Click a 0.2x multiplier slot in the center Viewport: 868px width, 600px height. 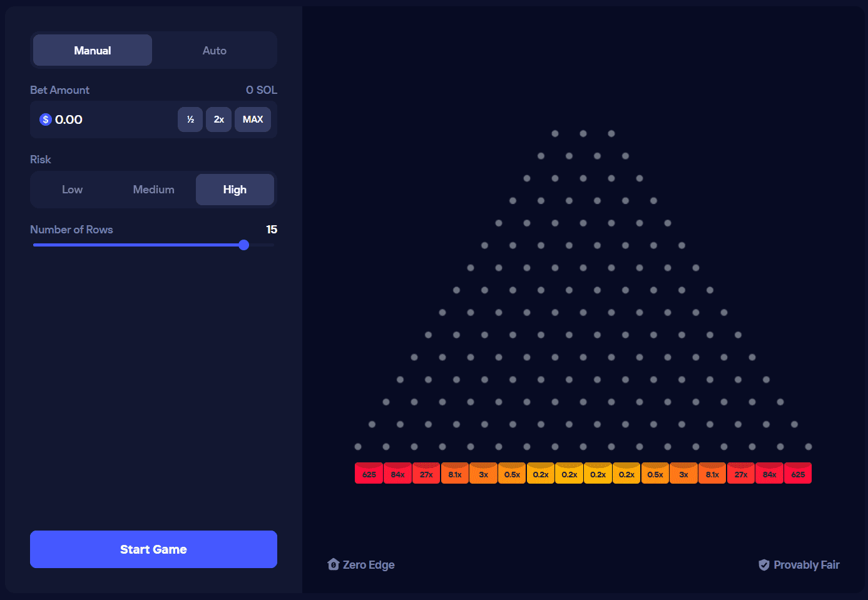point(569,473)
